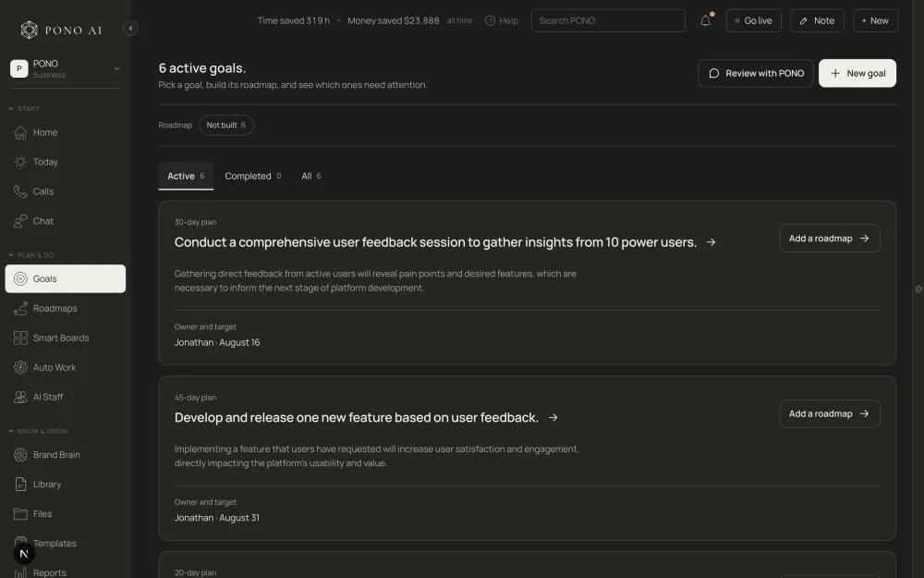Click the Files folder icon
Image resolution: width=924 pixels, height=578 pixels.
click(20, 513)
